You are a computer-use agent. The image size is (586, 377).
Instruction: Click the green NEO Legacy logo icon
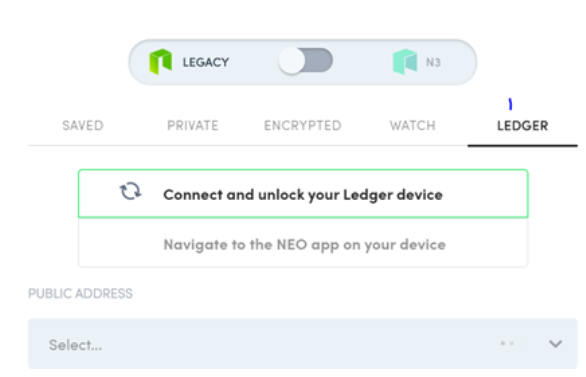pos(160,62)
